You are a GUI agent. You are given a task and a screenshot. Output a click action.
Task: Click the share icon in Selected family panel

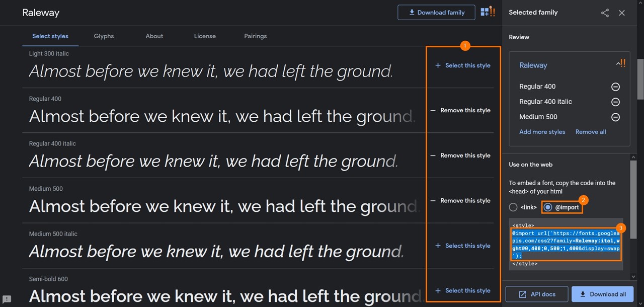[605, 13]
